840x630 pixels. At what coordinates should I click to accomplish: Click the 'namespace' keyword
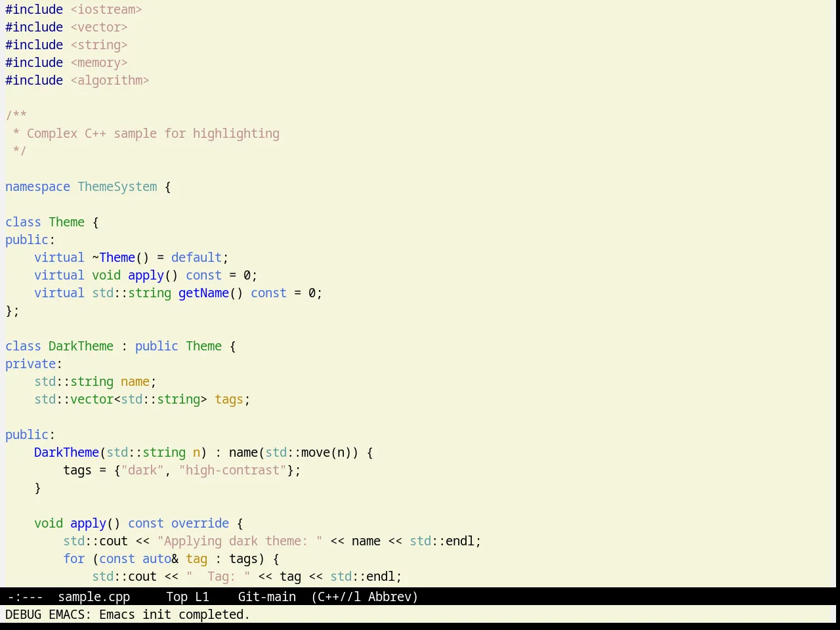point(37,186)
